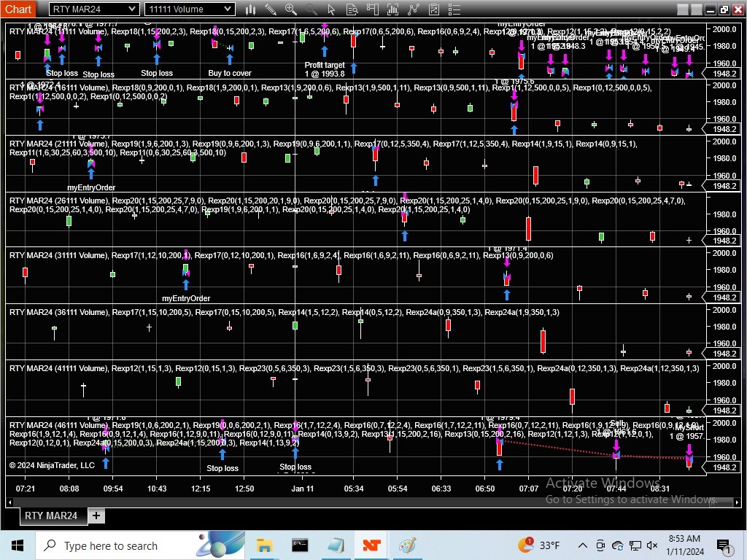Toggle the Chart Trader icon
The image size is (747, 560).
click(x=373, y=9)
